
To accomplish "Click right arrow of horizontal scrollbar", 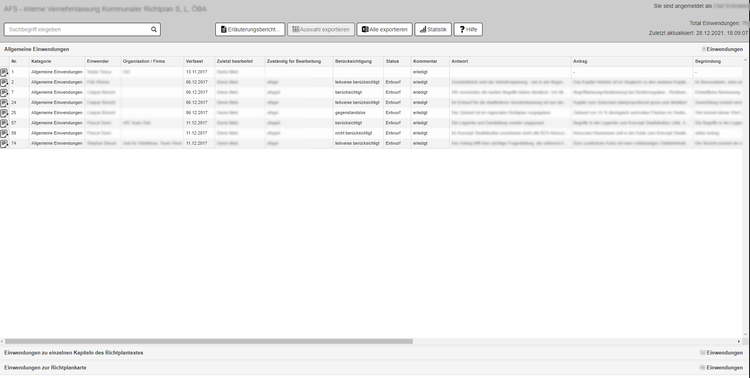I will pyautogui.click(x=739, y=342).
